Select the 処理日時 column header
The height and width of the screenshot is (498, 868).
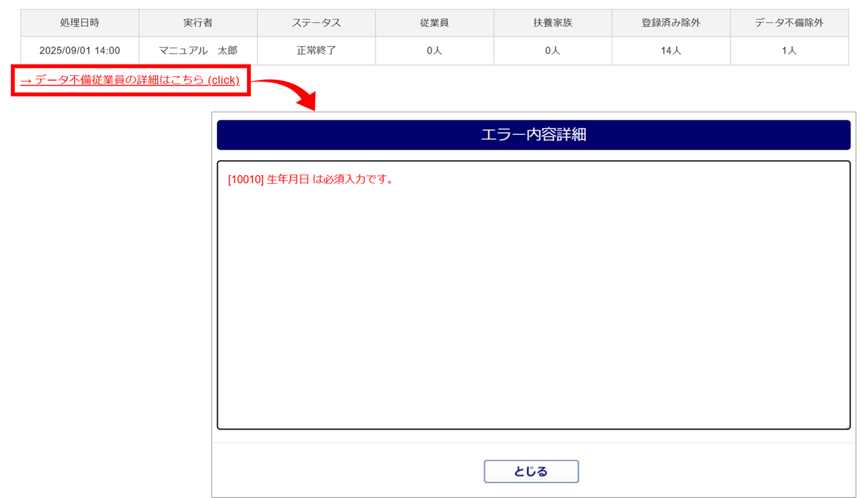(x=80, y=23)
